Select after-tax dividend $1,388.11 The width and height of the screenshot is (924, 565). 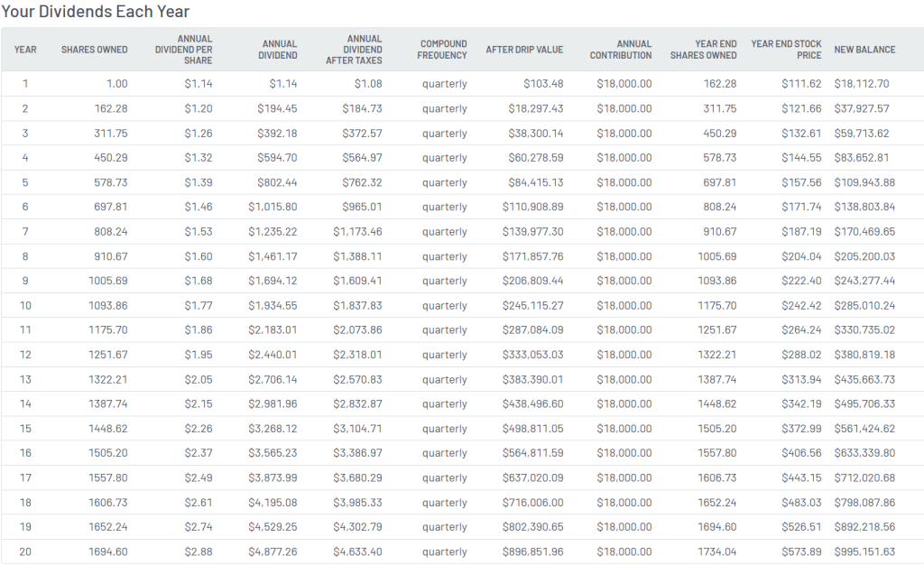point(357,256)
